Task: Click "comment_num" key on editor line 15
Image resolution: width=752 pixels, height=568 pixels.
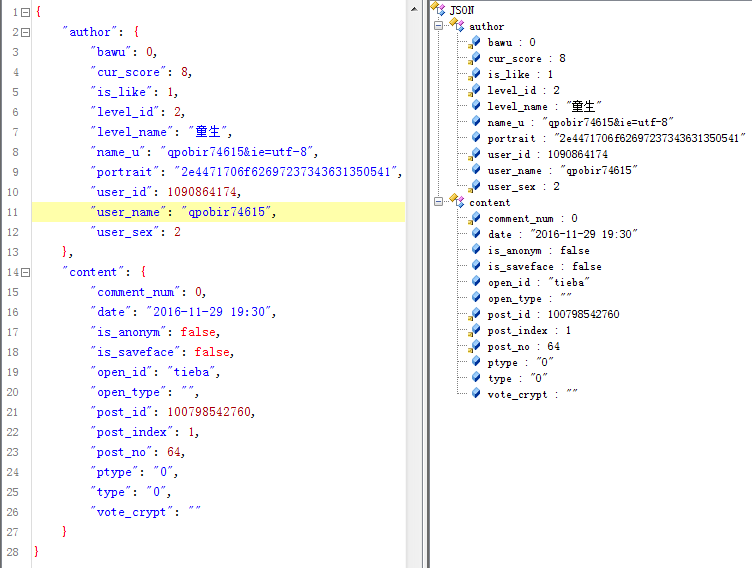Action: click(x=135, y=292)
